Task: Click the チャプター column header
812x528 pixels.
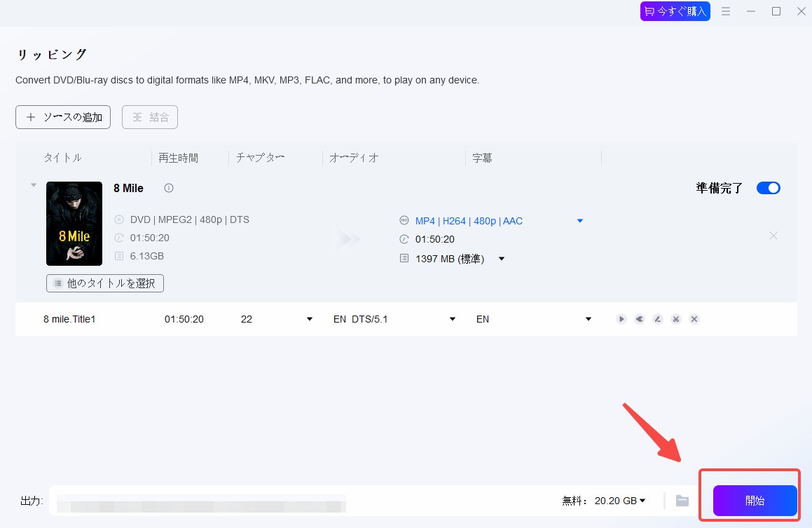Action: coord(260,158)
